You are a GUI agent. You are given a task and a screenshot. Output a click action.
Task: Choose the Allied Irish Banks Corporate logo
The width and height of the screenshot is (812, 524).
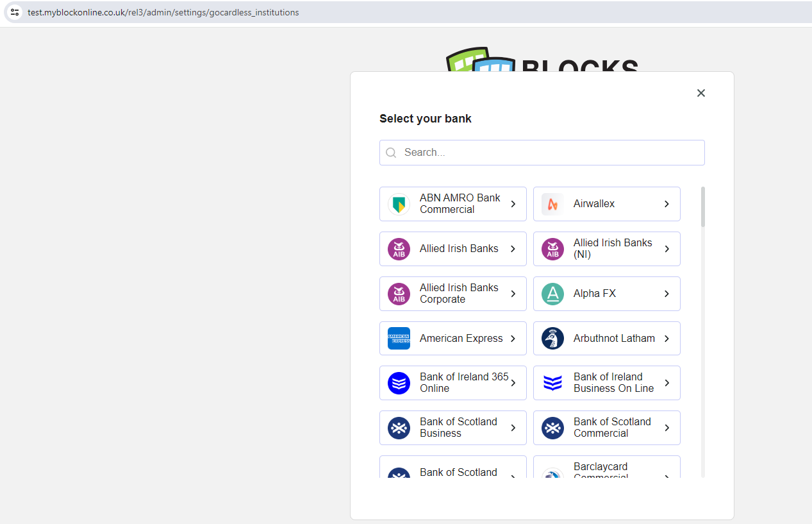pos(399,294)
